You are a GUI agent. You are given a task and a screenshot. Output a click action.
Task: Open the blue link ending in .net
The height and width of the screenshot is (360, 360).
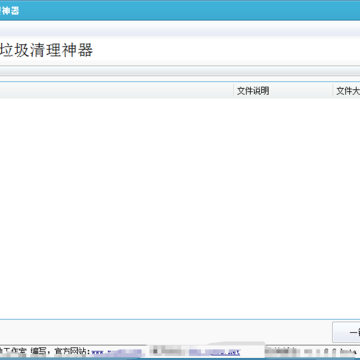(x=214, y=352)
